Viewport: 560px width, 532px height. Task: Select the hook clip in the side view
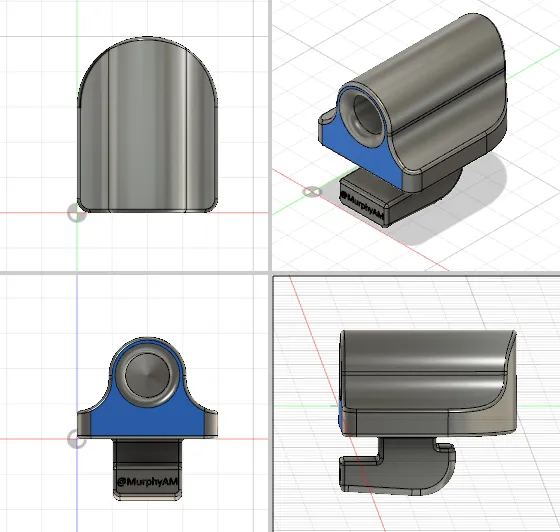(397, 466)
